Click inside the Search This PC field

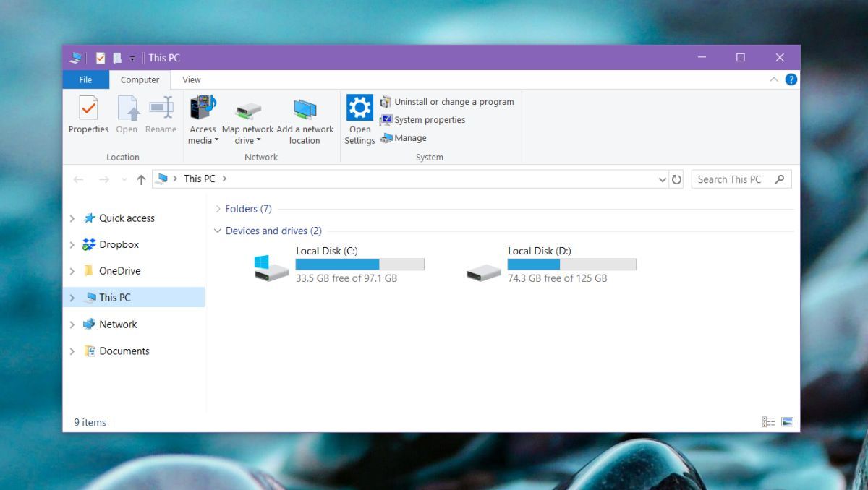[731, 179]
